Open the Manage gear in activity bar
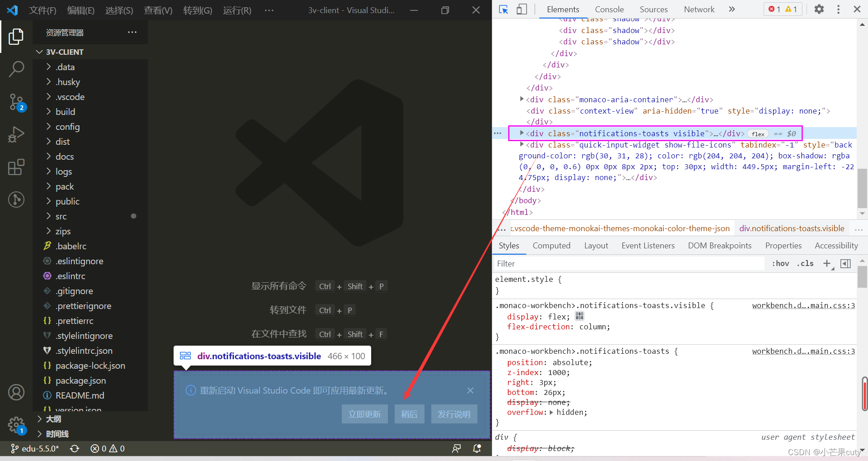 pyautogui.click(x=17, y=425)
